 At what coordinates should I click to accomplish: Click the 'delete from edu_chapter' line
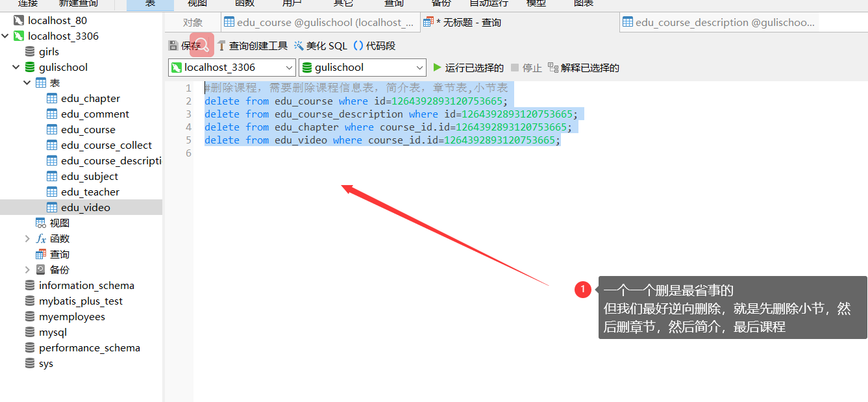388,127
